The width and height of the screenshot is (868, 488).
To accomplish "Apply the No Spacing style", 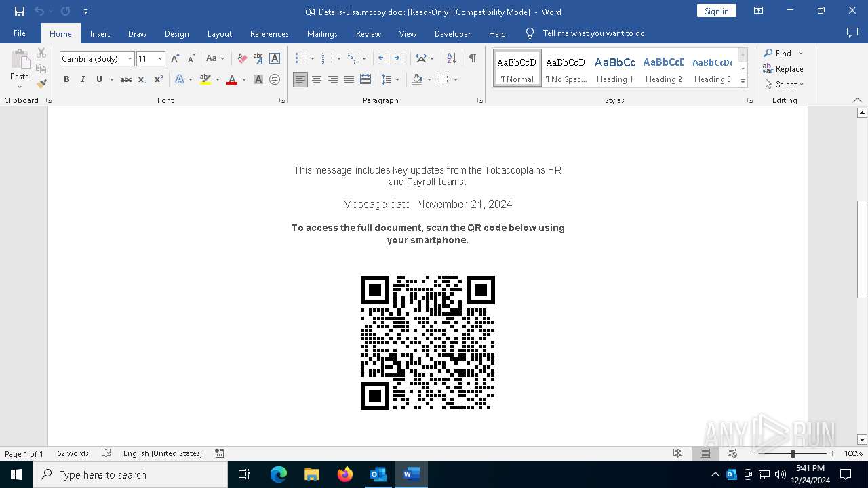I will coord(566,68).
